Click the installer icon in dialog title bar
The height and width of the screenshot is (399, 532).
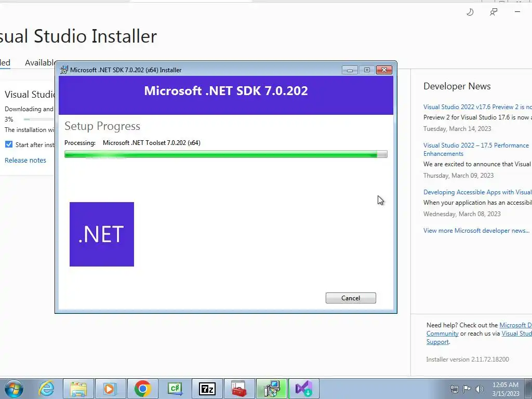coord(64,70)
